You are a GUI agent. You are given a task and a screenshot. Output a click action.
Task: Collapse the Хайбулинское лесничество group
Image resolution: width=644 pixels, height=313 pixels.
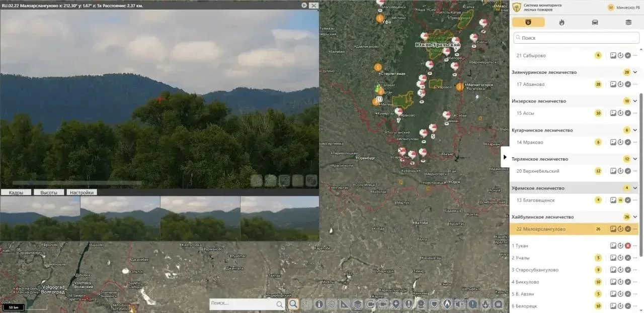635,217
